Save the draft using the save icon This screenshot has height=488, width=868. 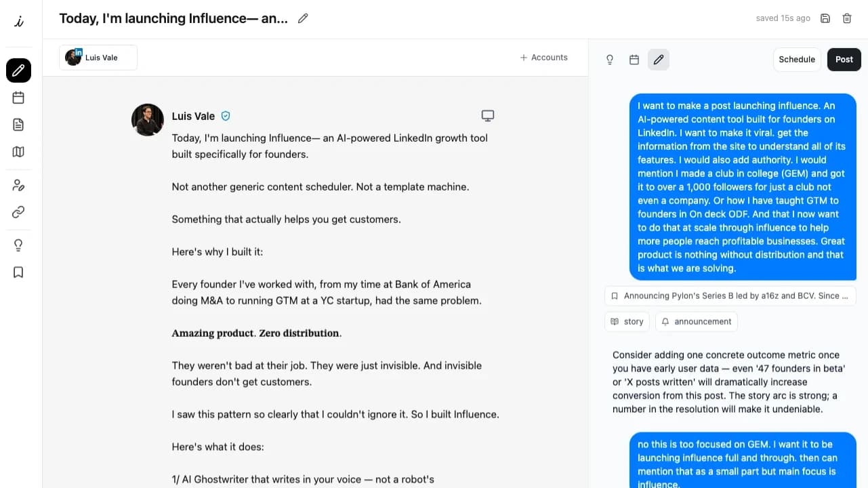(x=825, y=18)
